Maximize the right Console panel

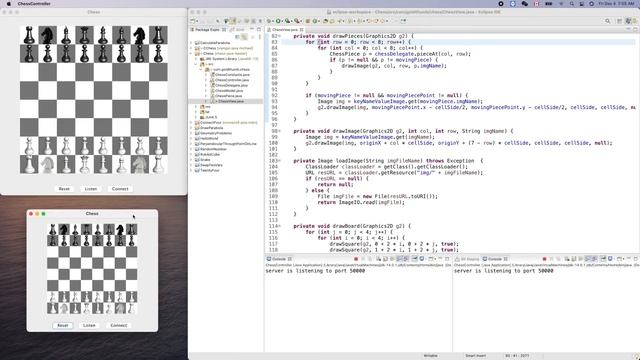pyautogui.click(x=636, y=259)
